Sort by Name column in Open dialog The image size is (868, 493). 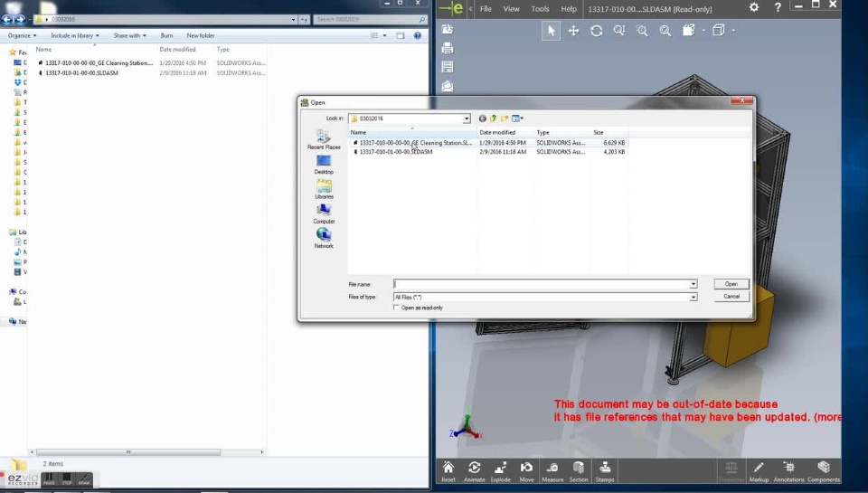[412, 132]
